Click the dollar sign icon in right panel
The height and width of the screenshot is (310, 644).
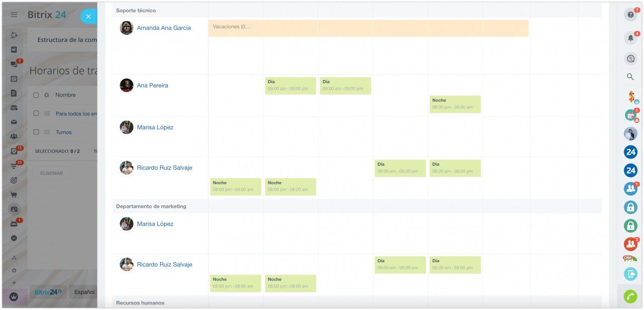631,97
